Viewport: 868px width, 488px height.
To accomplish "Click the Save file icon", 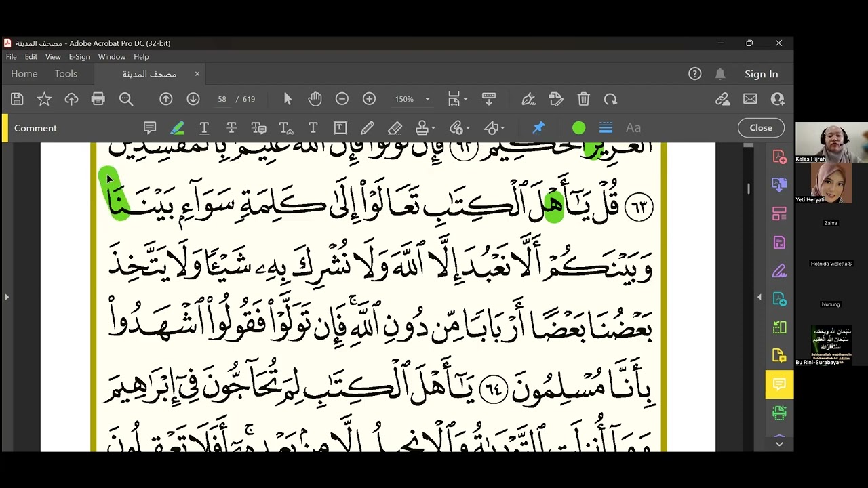I will 17,99.
